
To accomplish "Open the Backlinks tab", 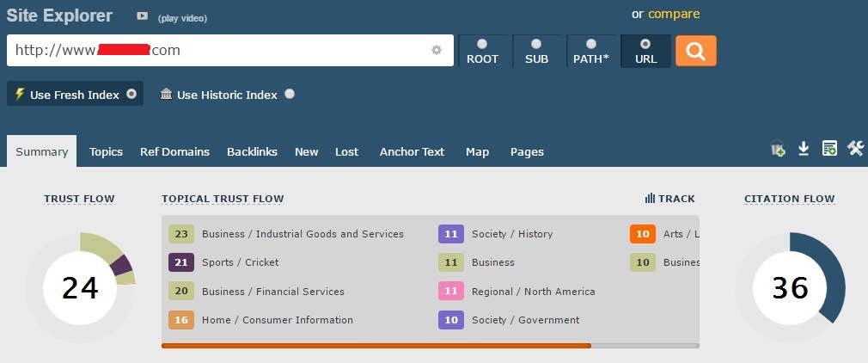I will [252, 151].
